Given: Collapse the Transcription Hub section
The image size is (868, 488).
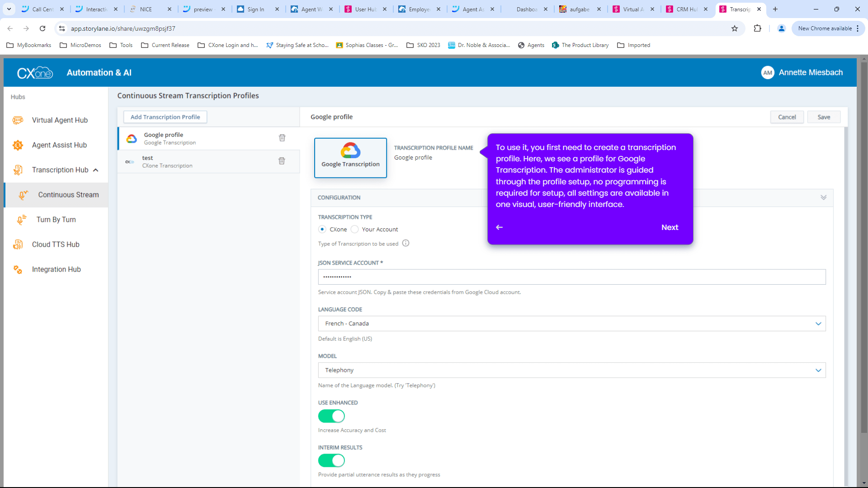Looking at the screenshot, I should pos(95,170).
